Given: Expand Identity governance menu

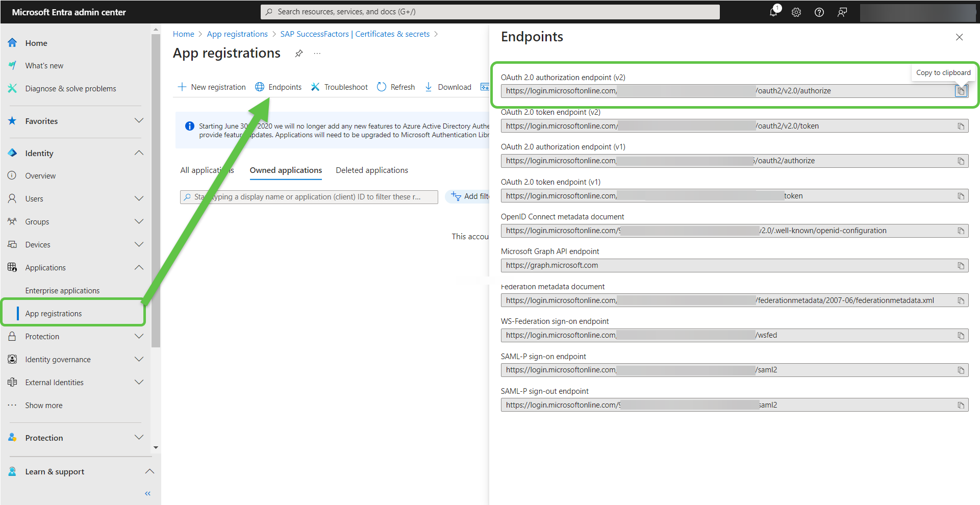Looking at the screenshot, I should (139, 359).
